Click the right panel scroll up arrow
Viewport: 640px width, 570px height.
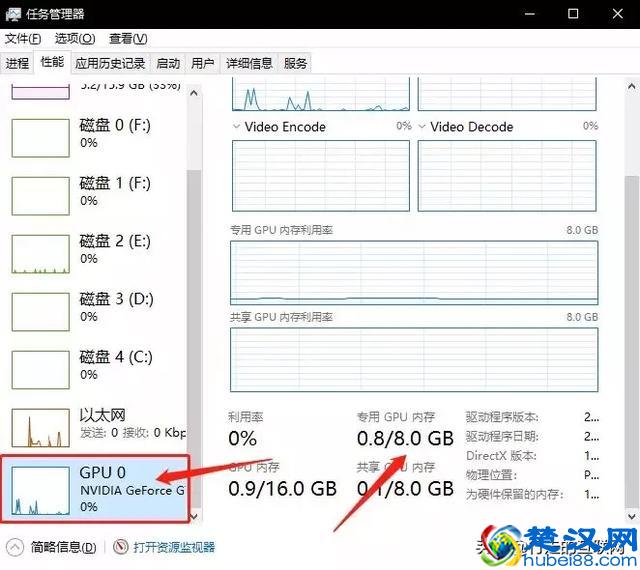tap(631, 86)
